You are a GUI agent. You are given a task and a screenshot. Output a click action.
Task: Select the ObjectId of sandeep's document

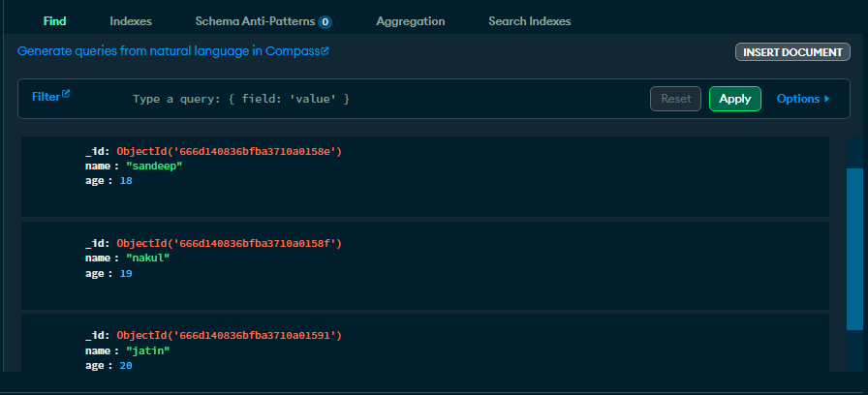229,152
